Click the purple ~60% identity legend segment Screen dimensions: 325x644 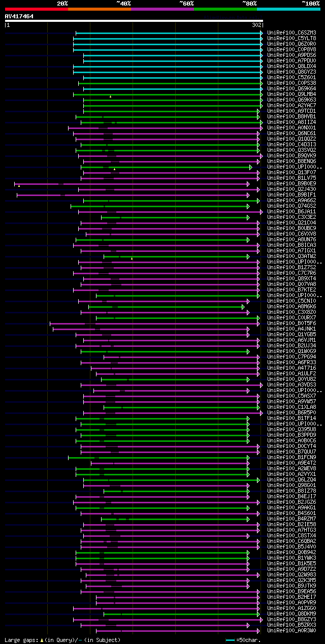[x=162, y=9]
